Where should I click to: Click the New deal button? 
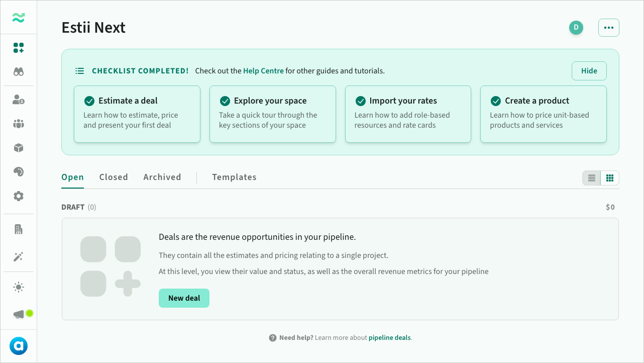click(184, 298)
